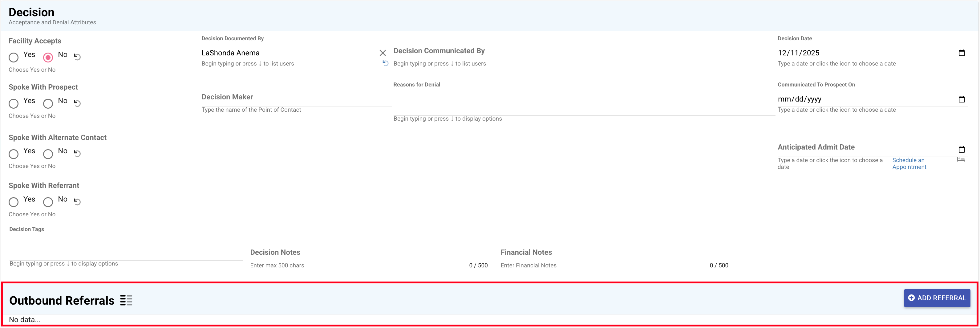Viewport: 980px width, 328px height.
Task: Select Yes for Spoke With Referrant
Action: pos(14,202)
